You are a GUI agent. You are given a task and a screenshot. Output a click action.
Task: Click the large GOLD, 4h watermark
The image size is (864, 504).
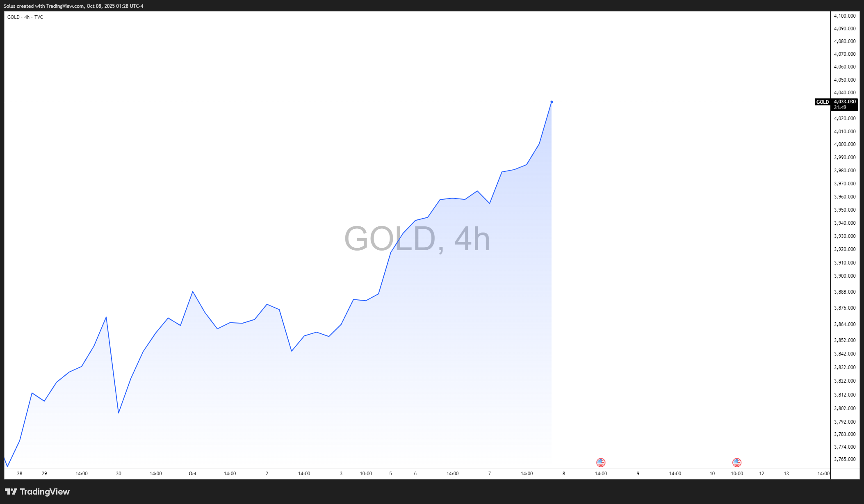coord(417,239)
